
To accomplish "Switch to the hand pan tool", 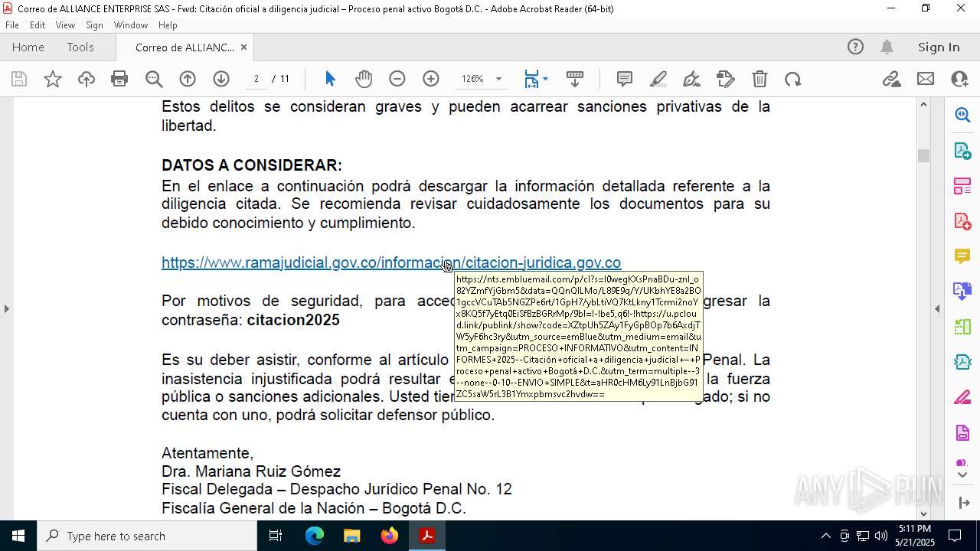I will pyautogui.click(x=364, y=79).
